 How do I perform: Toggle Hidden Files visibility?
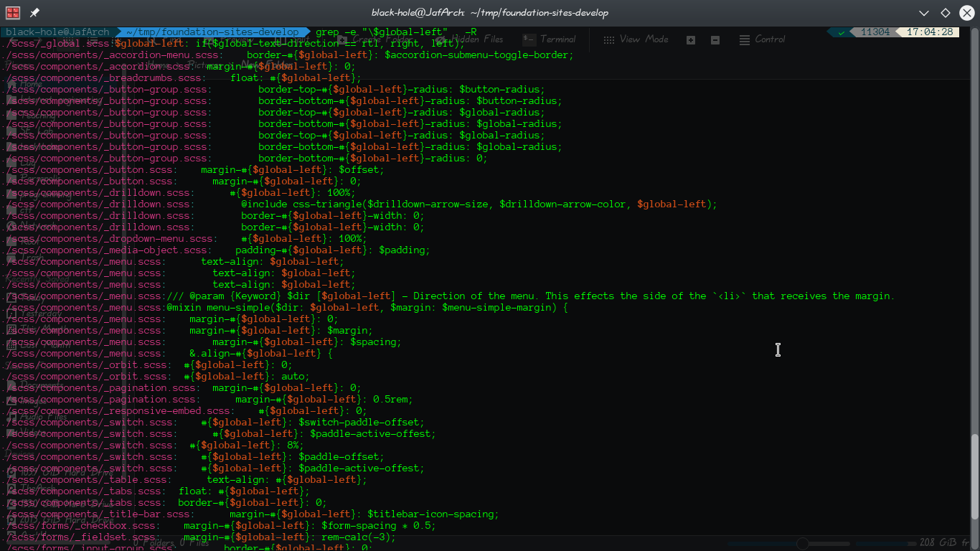click(x=478, y=39)
